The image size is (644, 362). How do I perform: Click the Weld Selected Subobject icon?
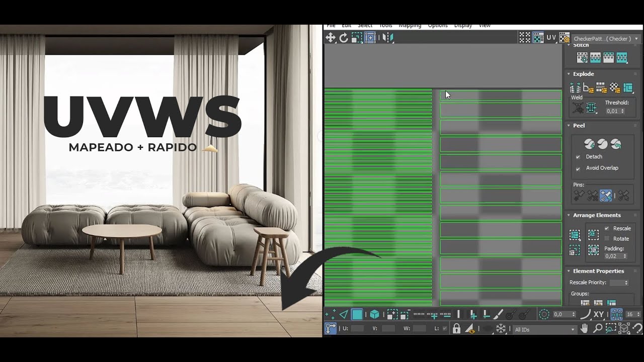591,108
